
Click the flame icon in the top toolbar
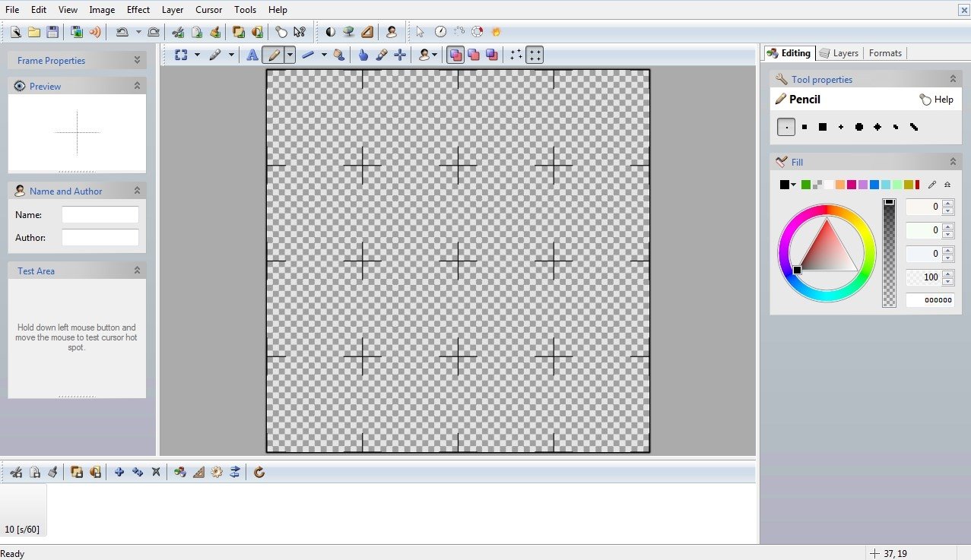pyautogui.click(x=496, y=32)
